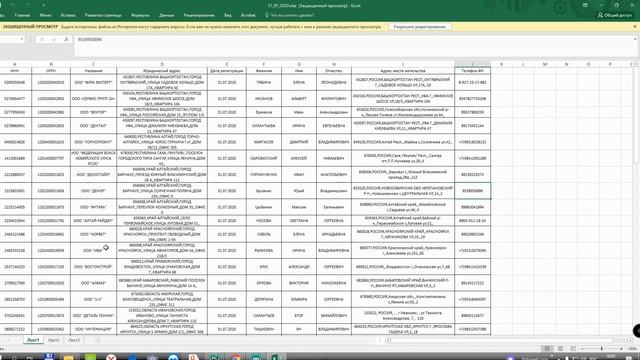The width and height of the screenshot is (640, 360).
Task: Click the formula bar confirm checkmark icon
Action: point(53,39)
